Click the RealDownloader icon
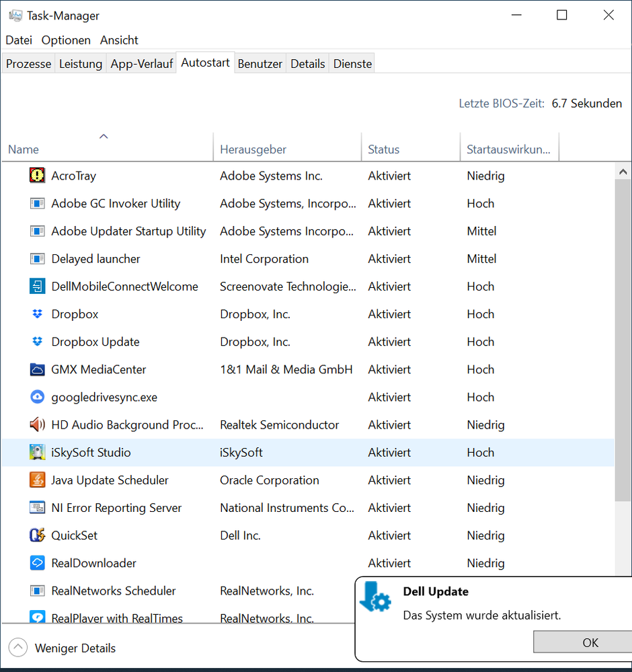 click(x=37, y=563)
